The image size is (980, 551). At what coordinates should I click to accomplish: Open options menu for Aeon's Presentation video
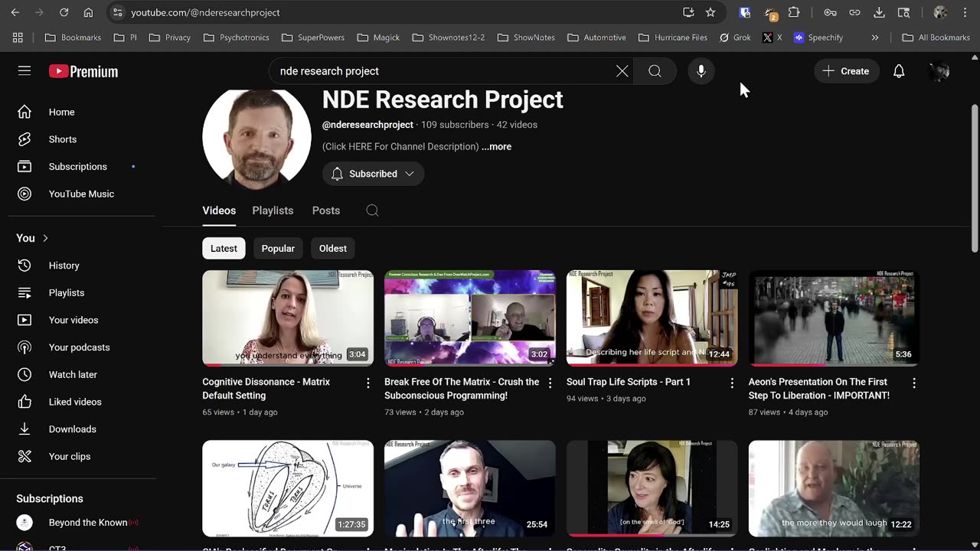(x=913, y=383)
